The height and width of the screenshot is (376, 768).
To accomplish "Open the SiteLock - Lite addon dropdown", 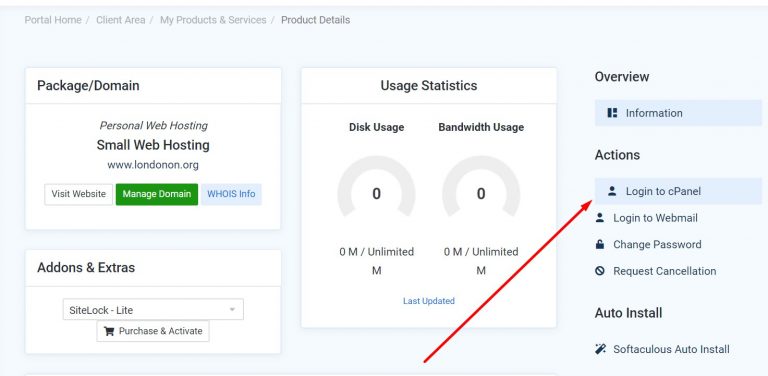I will 153,309.
